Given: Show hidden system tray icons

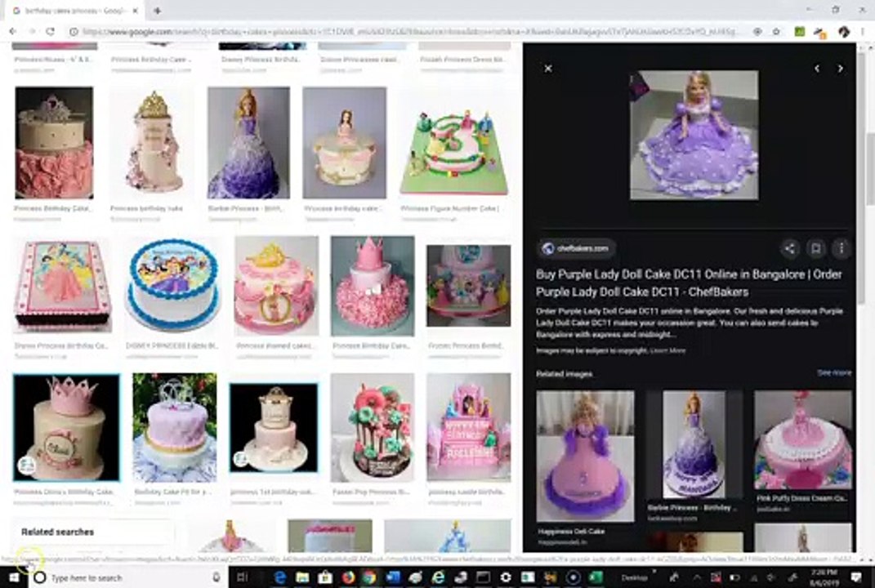Looking at the screenshot, I should (x=697, y=577).
